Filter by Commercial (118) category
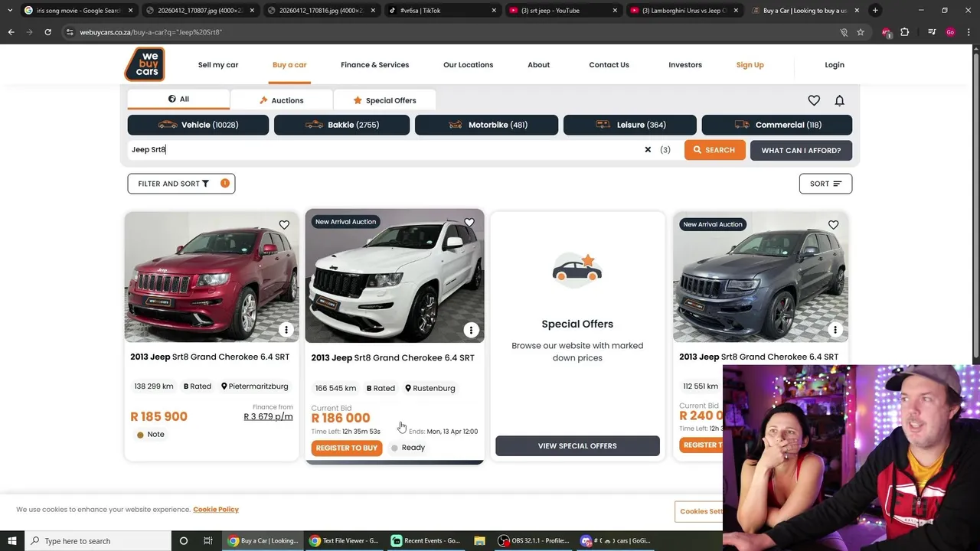Screen dimensions: 980x551 point(776,125)
